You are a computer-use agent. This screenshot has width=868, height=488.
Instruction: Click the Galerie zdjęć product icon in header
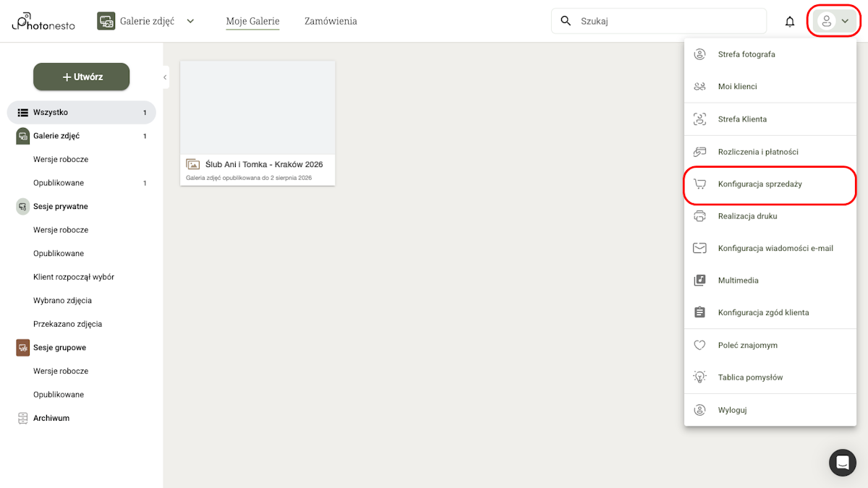(x=106, y=21)
